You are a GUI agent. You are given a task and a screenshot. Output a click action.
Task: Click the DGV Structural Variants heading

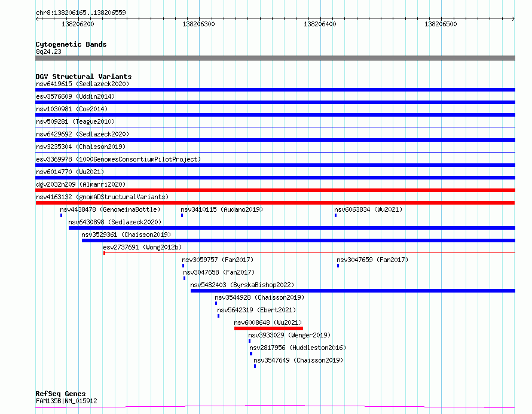[84, 77]
